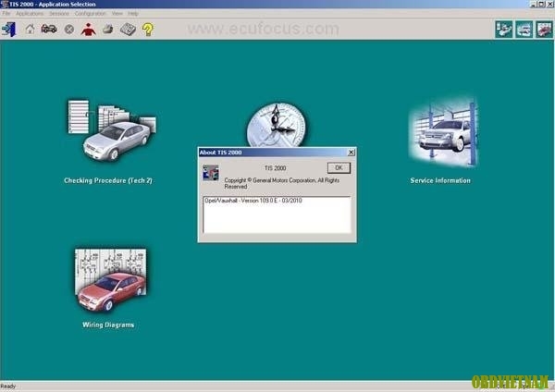This screenshot has height=392, width=555.
Task: Click the exit door icon in the toolbar
Action: (x=9, y=29)
